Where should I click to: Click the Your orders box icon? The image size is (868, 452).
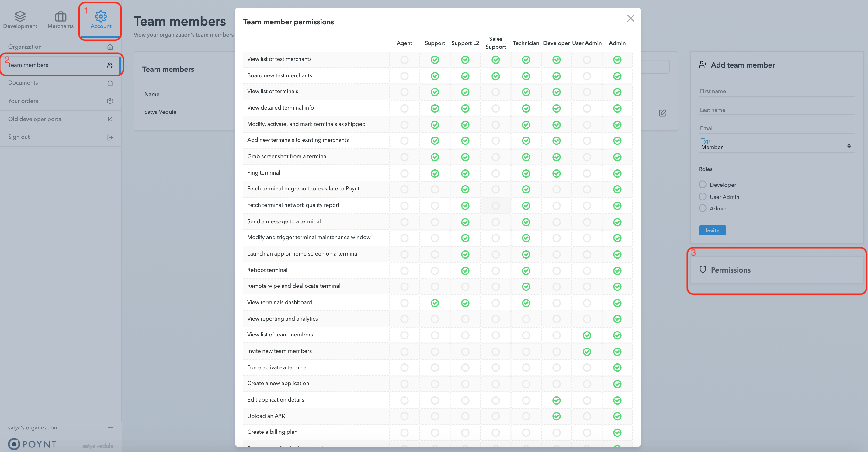tap(110, 101)
